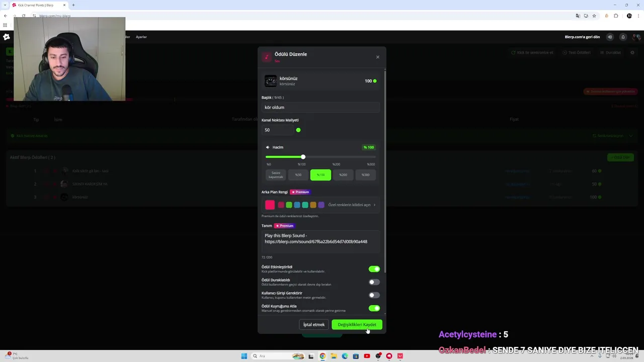
Task: Open Chrome from the taskbar
Action: [323, 356]
